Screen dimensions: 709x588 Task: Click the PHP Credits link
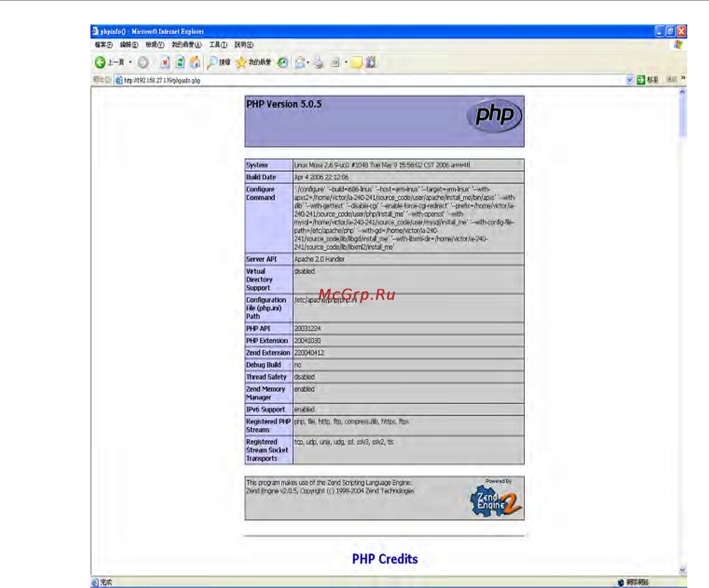[x=385, y=559]
